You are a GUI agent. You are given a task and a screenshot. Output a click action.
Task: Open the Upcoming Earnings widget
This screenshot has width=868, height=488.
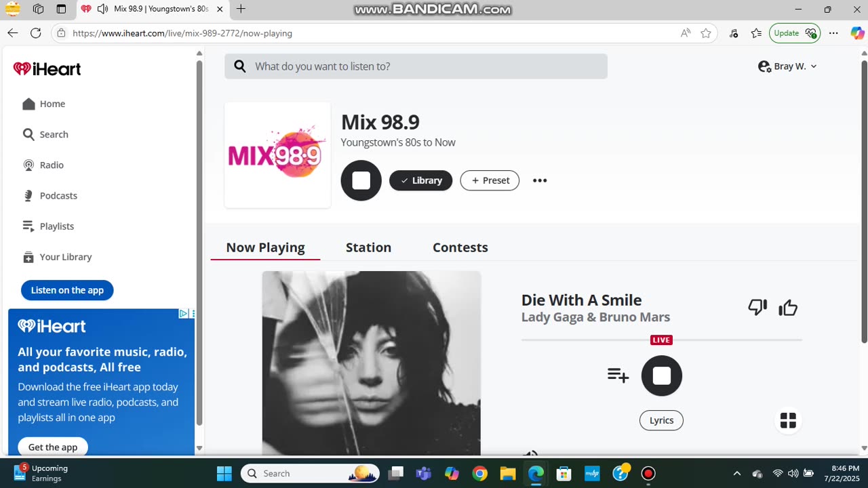[x=41, y=473]
